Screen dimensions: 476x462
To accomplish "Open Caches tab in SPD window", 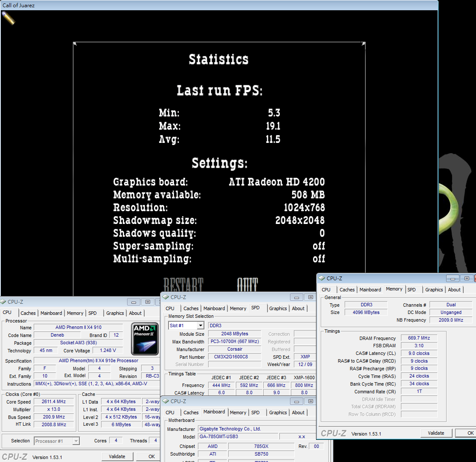I will [x=191, y=308].
